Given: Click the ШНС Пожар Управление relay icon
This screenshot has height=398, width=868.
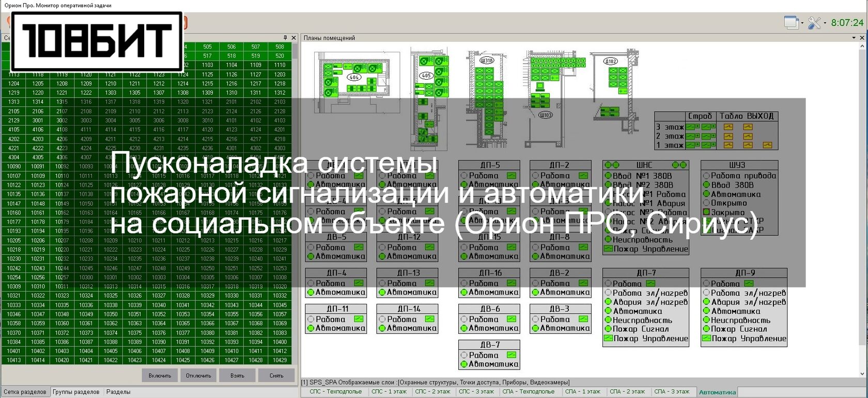Looking at the screenshot, I should pos(608,249).
